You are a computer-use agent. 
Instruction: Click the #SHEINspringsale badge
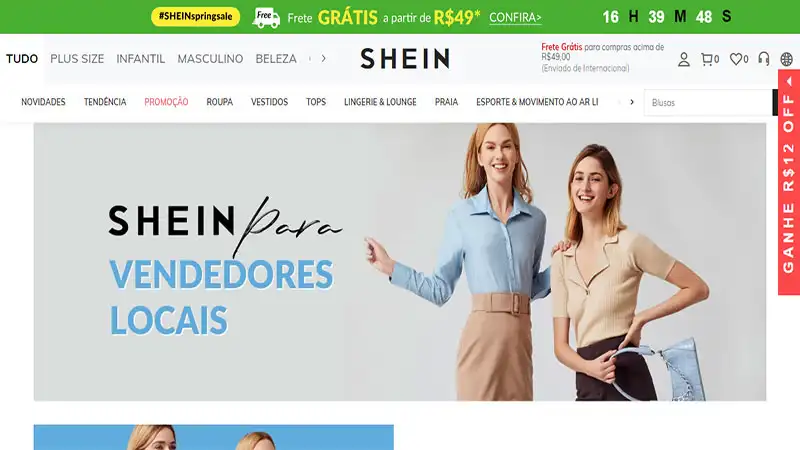195,16
